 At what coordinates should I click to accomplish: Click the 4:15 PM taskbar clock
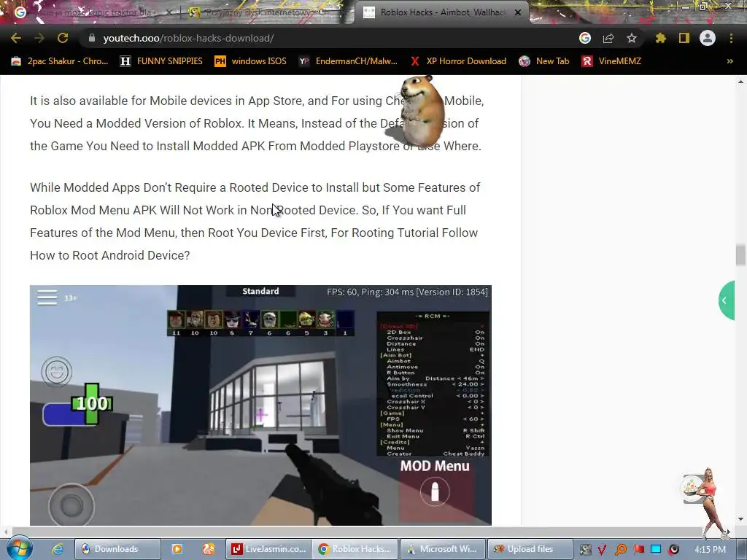click(x=710, y=550)
